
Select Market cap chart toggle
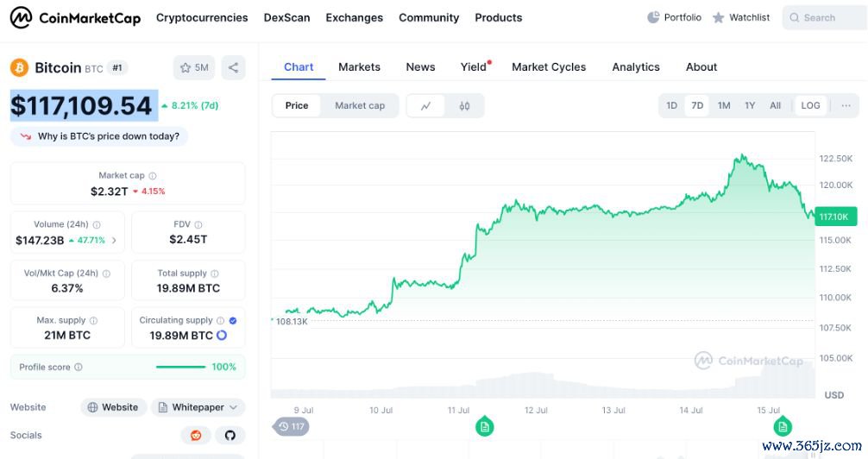pyautogui.click(x=360, y=106)
